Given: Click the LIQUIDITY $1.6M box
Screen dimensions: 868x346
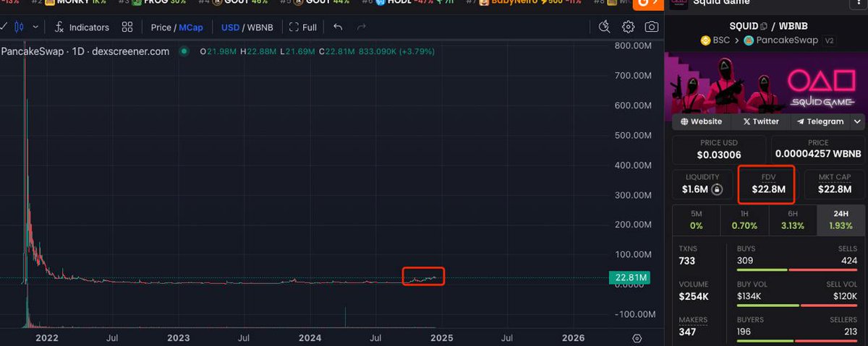Looking at the screenshot, I should [x=702, y=183].
